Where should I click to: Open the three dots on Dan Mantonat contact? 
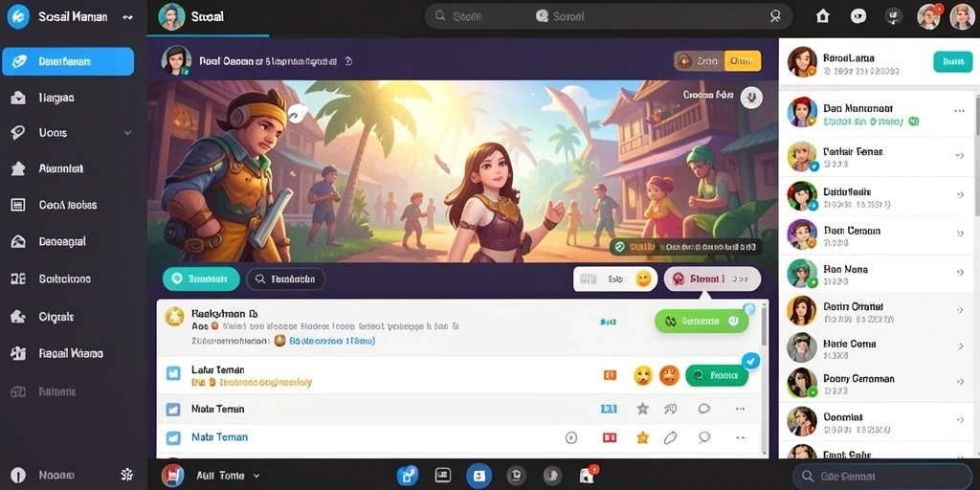(959, 111)
